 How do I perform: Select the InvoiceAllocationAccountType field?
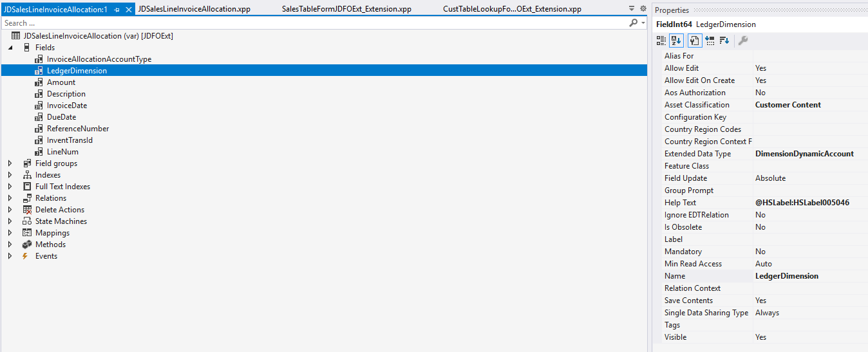99,59
